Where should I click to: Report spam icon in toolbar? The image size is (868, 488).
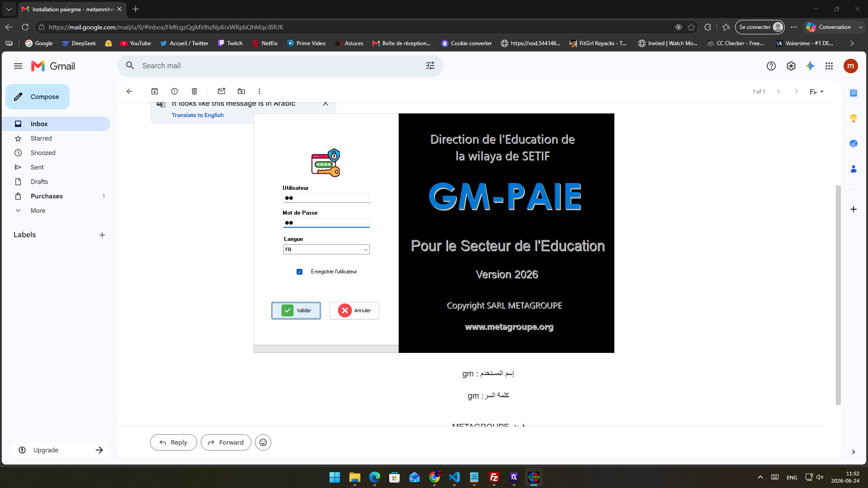tap(175, 91)
